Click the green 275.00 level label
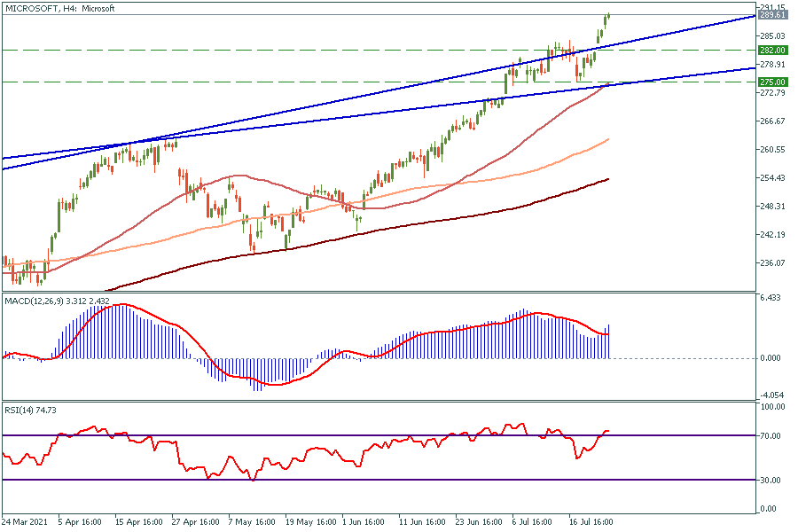 point(773,82)
